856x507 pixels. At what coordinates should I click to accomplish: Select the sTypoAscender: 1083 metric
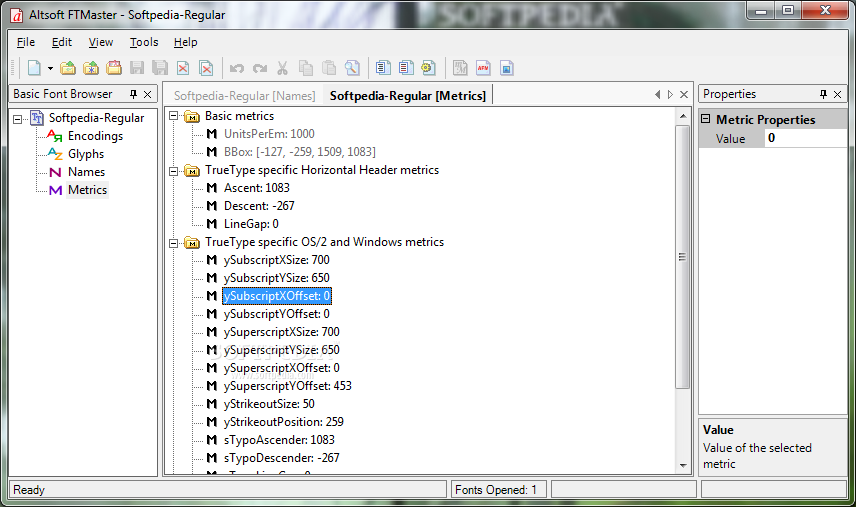(x=279, y=440)
